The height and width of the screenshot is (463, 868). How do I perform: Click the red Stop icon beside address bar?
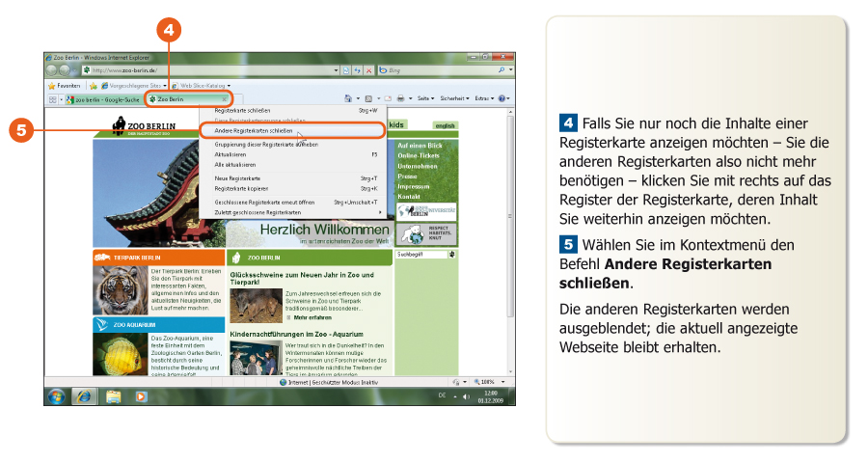pyautogui.click(x=368, y=70)
